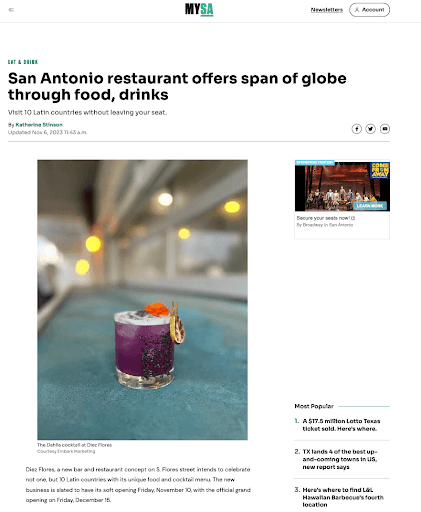Click the user icon in Account button
Screen dimensions: 421x512
click(x=357, y=10)
